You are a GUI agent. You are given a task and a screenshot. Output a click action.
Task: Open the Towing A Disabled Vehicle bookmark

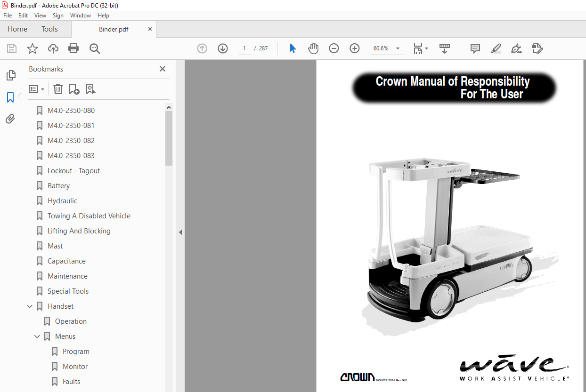click(89, 216)
